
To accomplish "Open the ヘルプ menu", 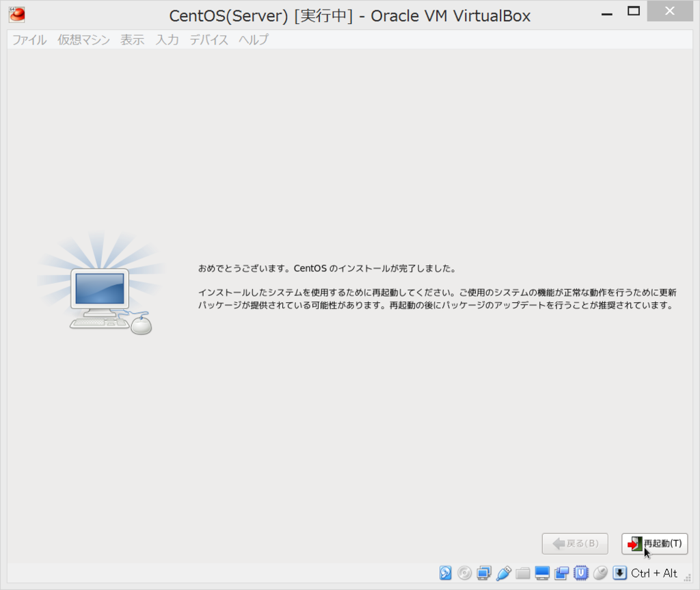I will point(254,40).
